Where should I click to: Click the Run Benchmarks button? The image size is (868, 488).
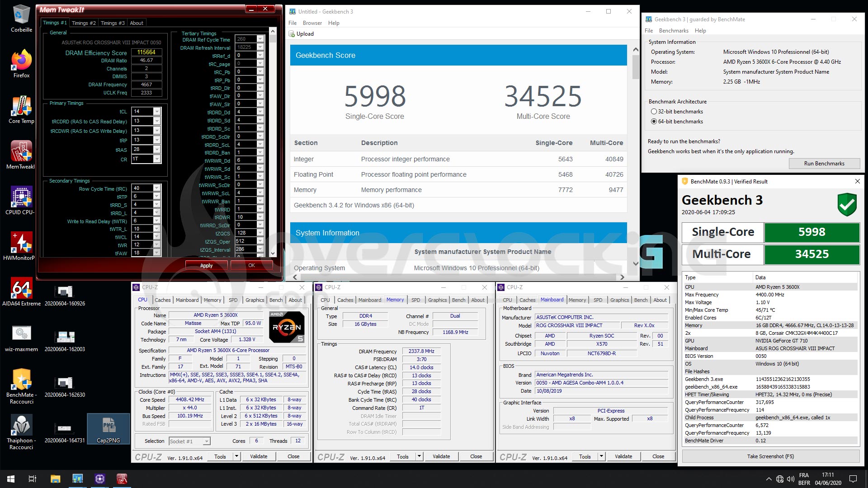coord(824,164)
